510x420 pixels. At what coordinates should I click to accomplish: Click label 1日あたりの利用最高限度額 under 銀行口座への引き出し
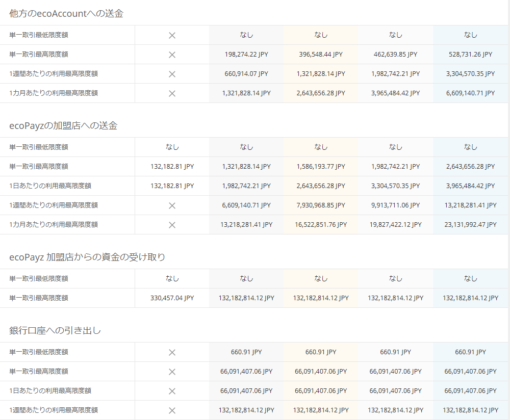pyautogui.click(x=50, y=391)
